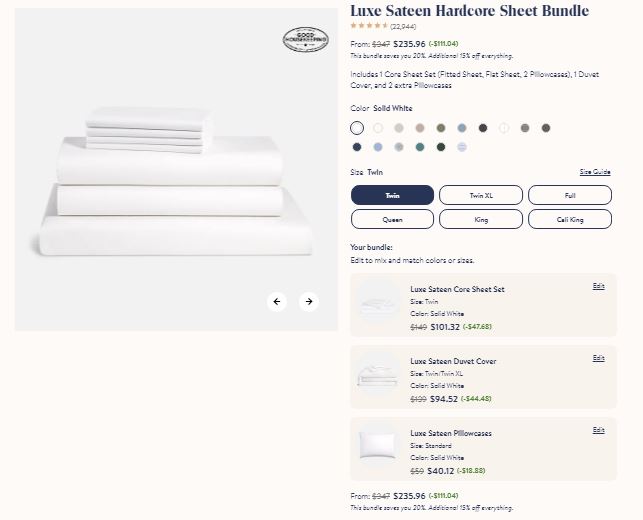Open reviews via the star rating

pos(369,26)
